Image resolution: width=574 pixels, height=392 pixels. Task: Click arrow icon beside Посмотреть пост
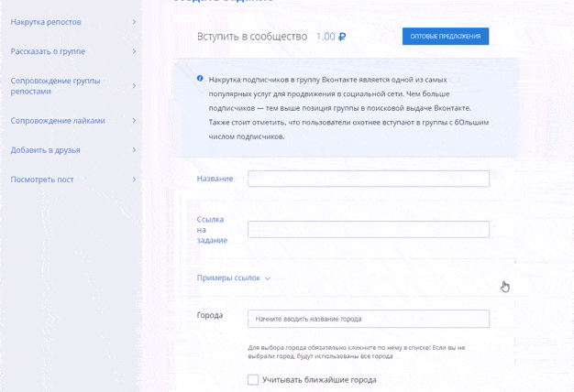click(x=134, y=180)
